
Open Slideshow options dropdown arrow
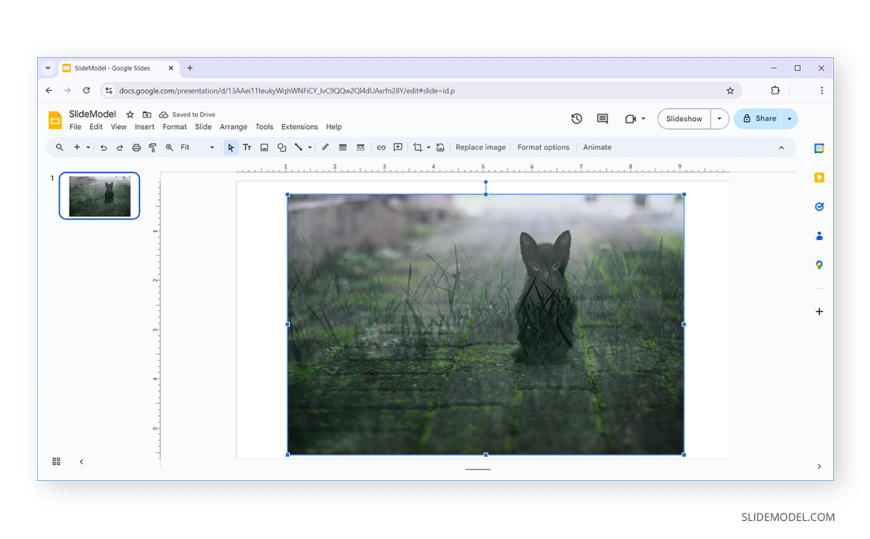tap(720, 119)
